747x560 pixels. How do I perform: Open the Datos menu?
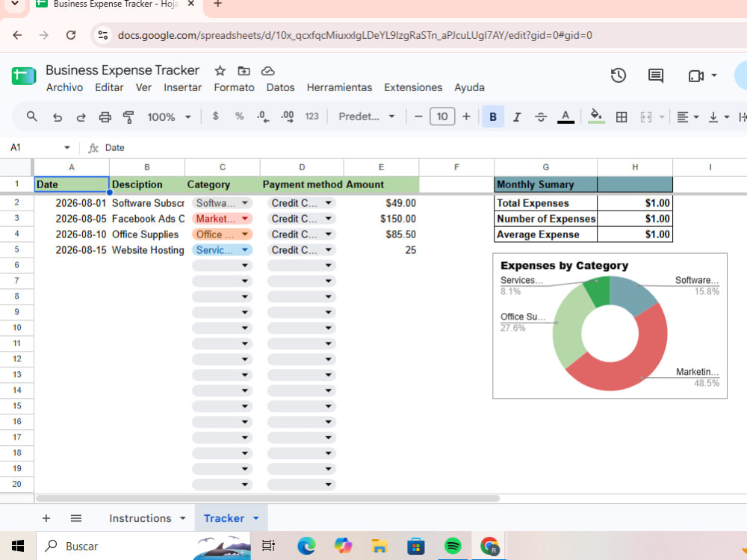280,87
